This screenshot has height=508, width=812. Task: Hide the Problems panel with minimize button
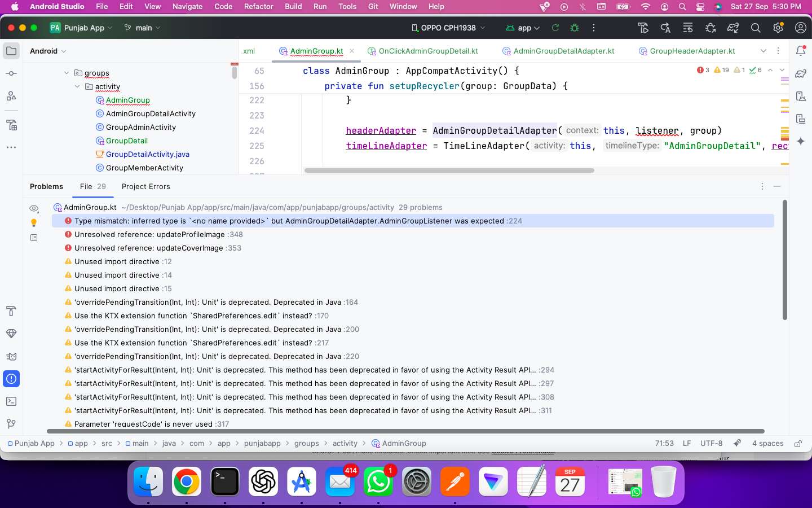click(x=777, y=186)
